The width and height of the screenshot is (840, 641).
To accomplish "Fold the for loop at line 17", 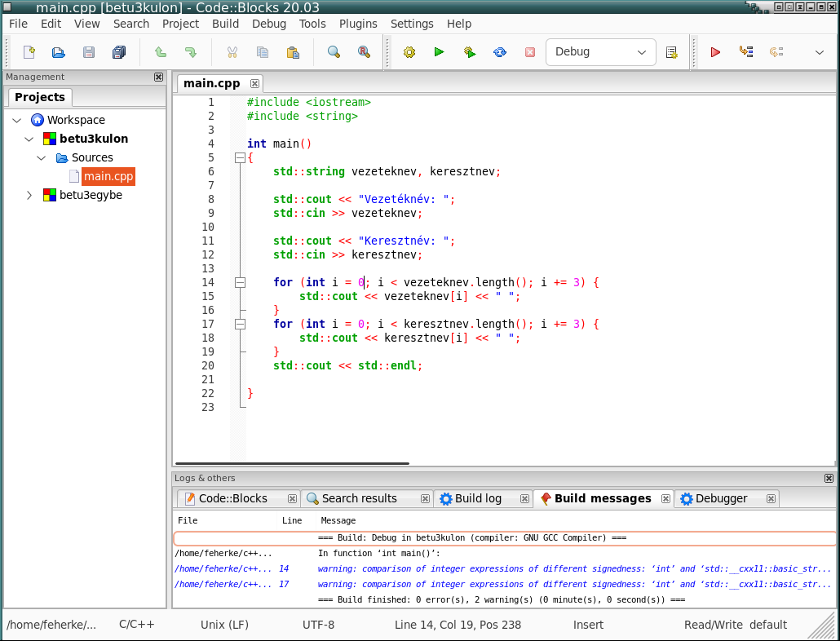I will [240, 325].
